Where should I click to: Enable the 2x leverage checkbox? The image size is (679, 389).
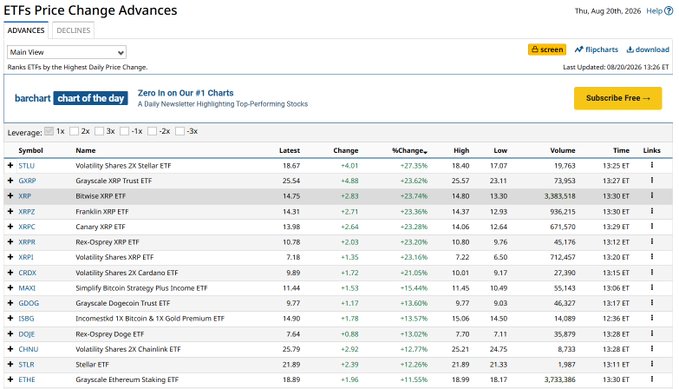(74, 131)
